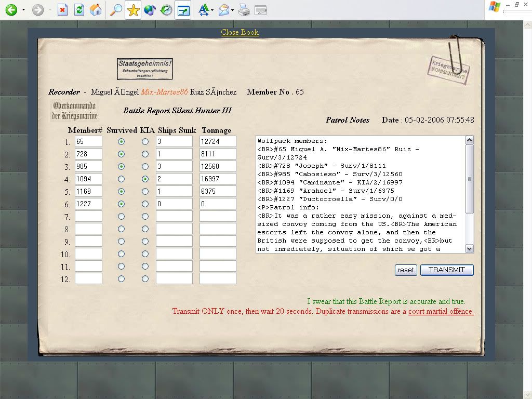
Task: Go back using the green Back arrow
Action: [x=11, y=10]
